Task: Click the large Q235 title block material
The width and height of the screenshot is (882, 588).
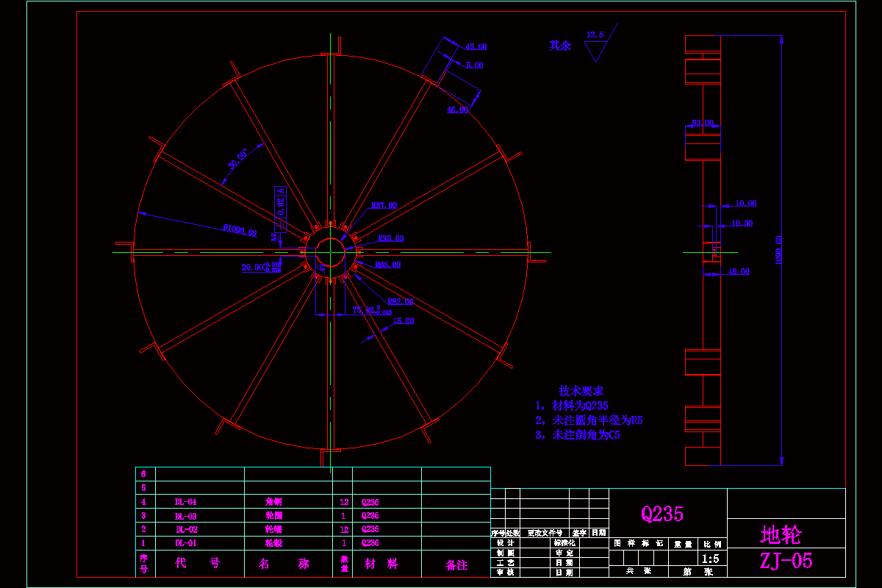Action: tap(662, 514)
